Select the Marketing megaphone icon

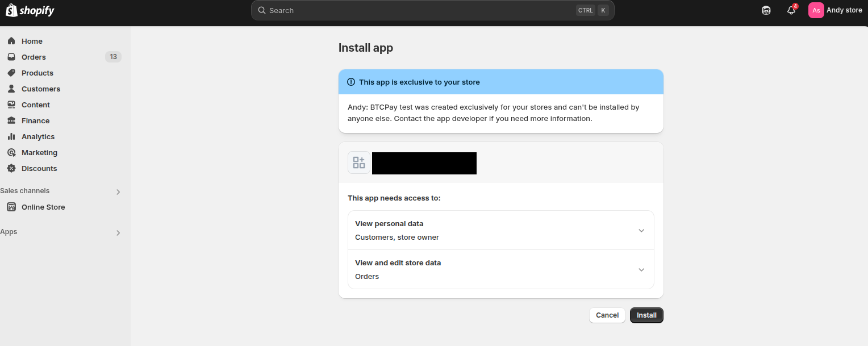[11, 152]
